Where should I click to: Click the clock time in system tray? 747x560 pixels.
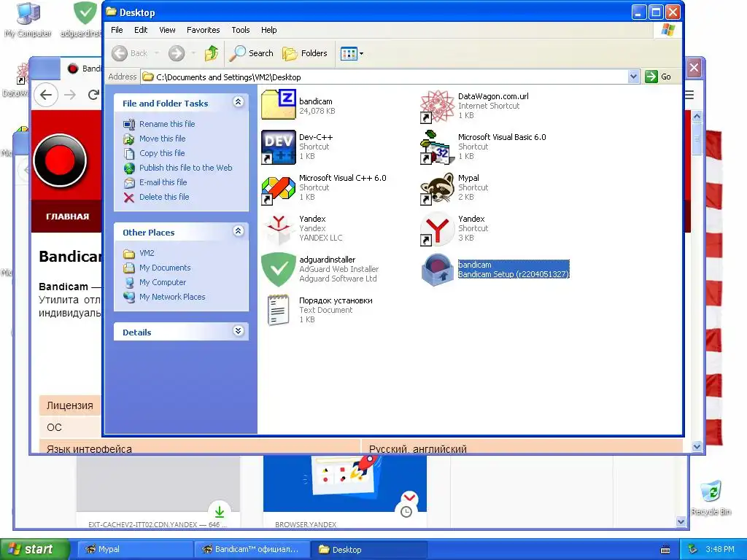click(720, 549)
